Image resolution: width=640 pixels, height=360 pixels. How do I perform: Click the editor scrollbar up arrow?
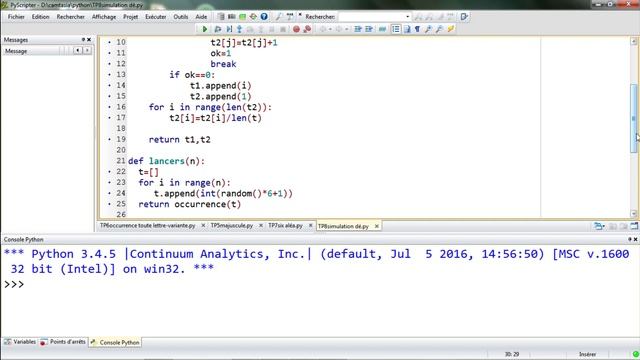pyautogui.click(x=634, y=41)
